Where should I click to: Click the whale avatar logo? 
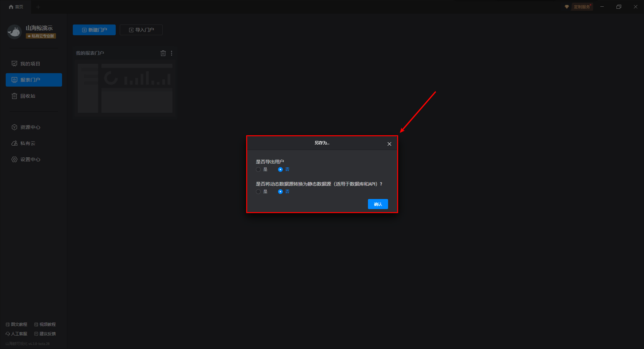pyautogui.click(x=14, y=32)
